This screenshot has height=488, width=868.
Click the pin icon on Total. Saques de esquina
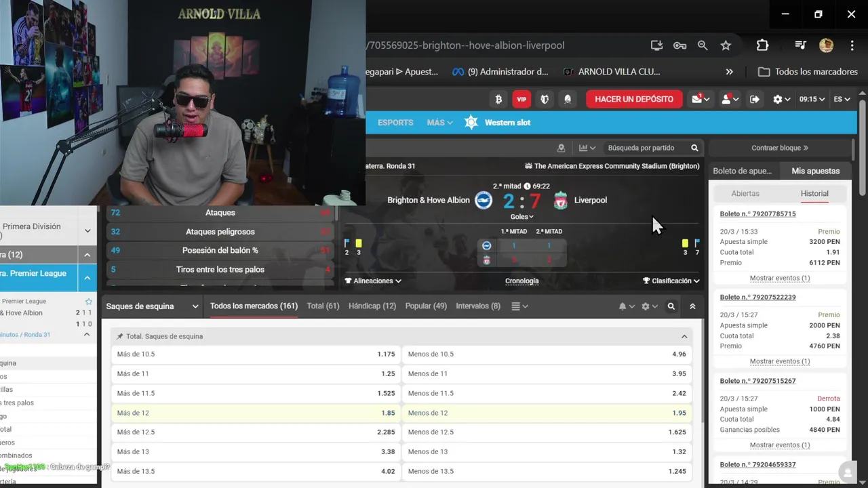(120, 336)
